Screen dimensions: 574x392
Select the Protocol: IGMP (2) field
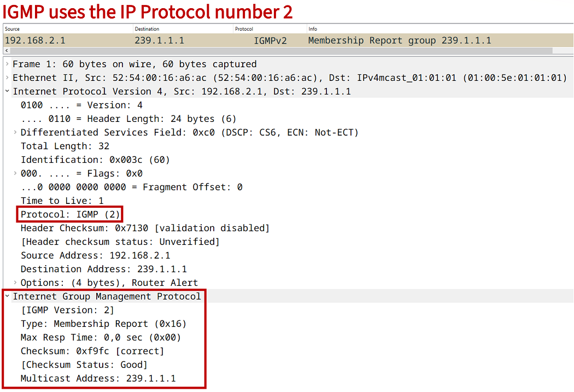tap(71, 214)
